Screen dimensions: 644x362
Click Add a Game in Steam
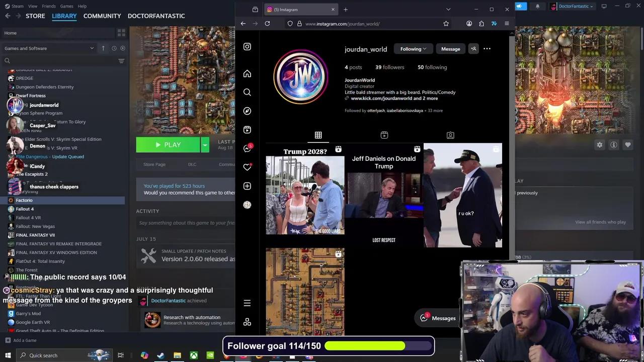tap(21, 340)
